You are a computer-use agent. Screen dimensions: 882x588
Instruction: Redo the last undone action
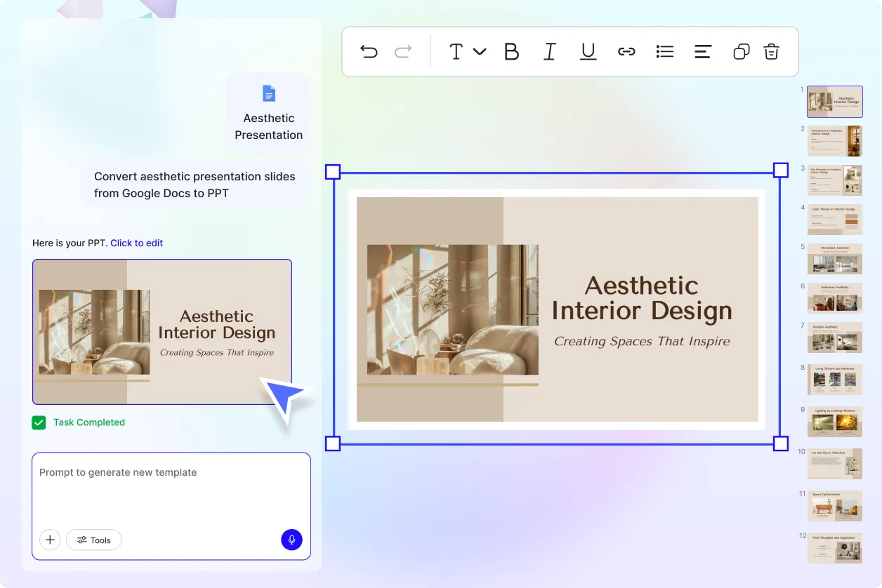pos(403,51)
